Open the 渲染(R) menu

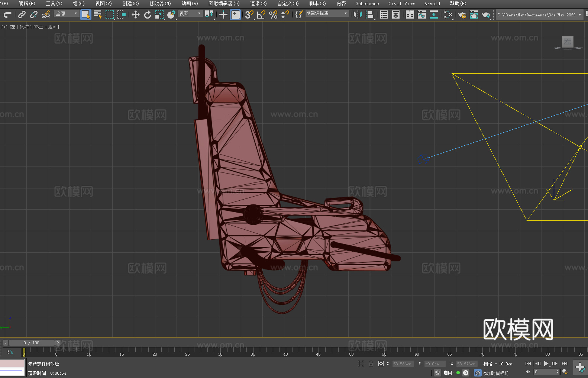258,3
